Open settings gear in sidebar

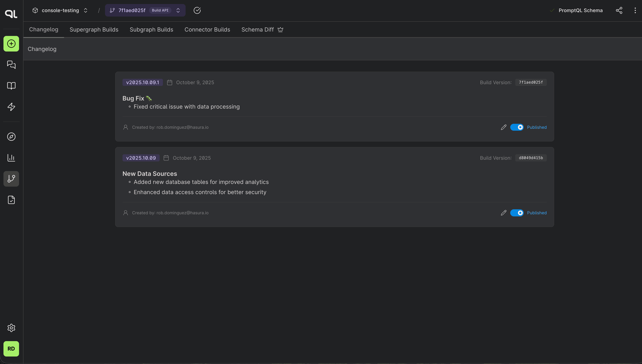coord(11,328)
